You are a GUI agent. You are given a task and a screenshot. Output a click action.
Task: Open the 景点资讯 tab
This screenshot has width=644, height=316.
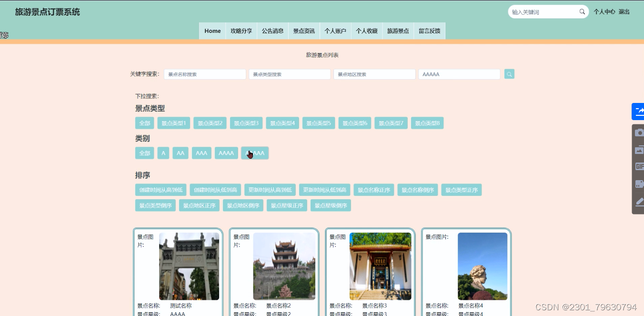click(304, 31)
